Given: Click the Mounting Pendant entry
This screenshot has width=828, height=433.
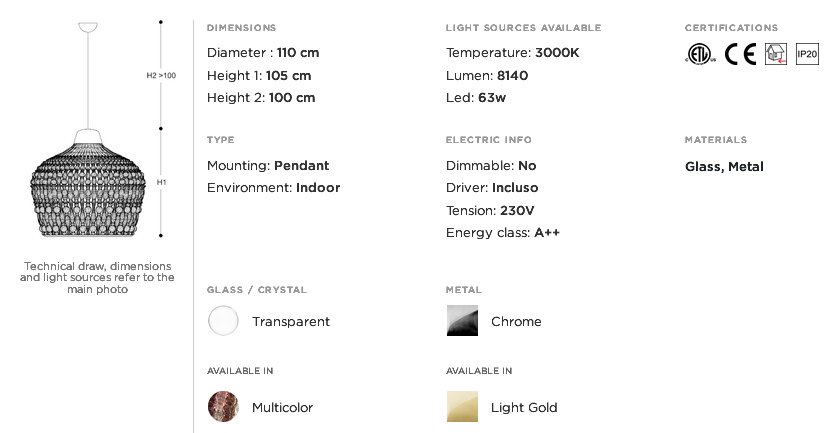Looking at the screenshot, I should 268,166.
